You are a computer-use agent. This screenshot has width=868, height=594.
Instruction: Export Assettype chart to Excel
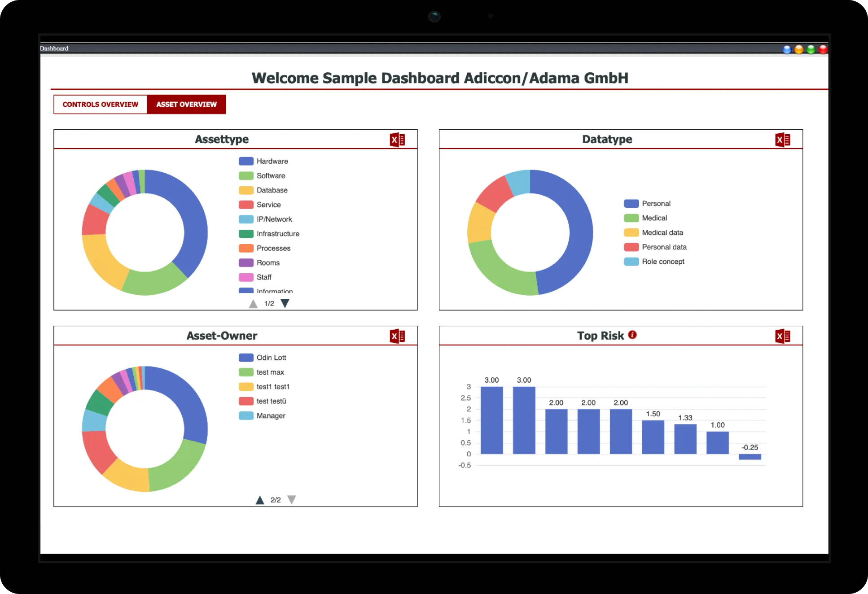tap(397, 140)
